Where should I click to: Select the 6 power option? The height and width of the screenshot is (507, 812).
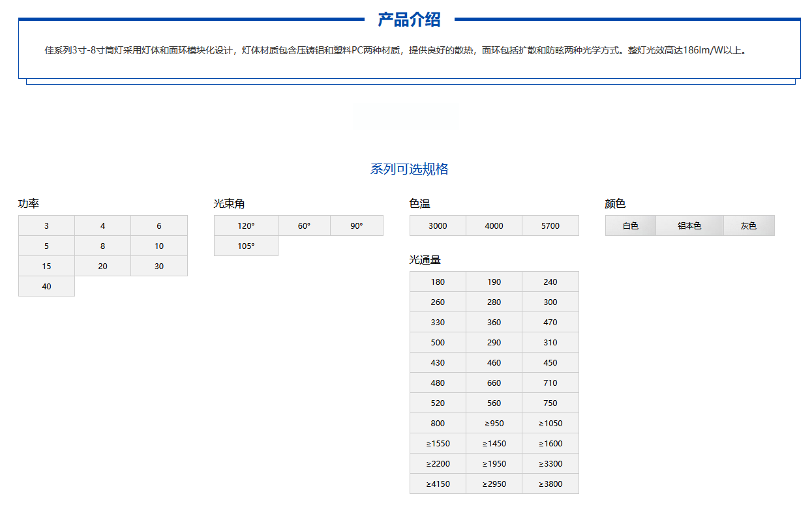(159, 225)
